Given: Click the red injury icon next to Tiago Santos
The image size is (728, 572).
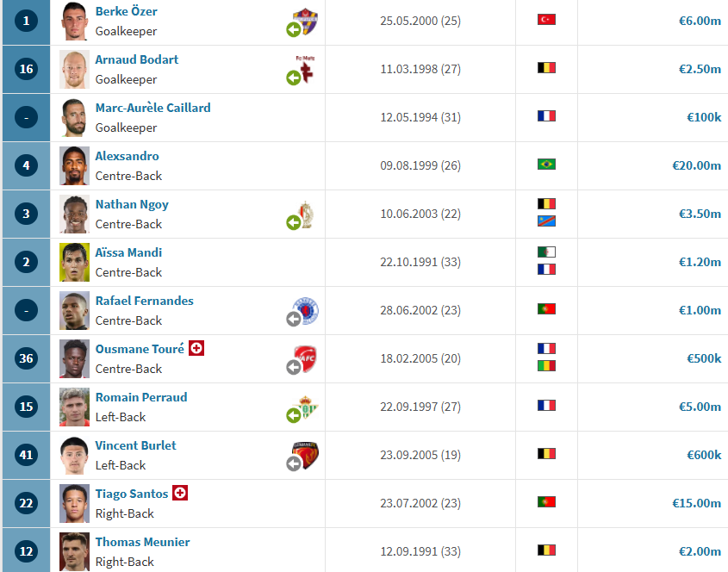Looking at the screenshot, I should pyautogui.click(x=180, y=493).
